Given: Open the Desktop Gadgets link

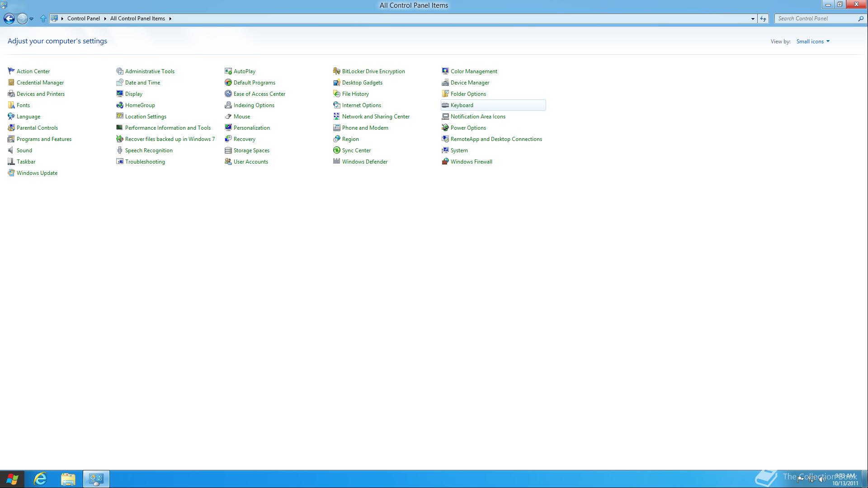Looking at the screenshot, I should point(362,82).
